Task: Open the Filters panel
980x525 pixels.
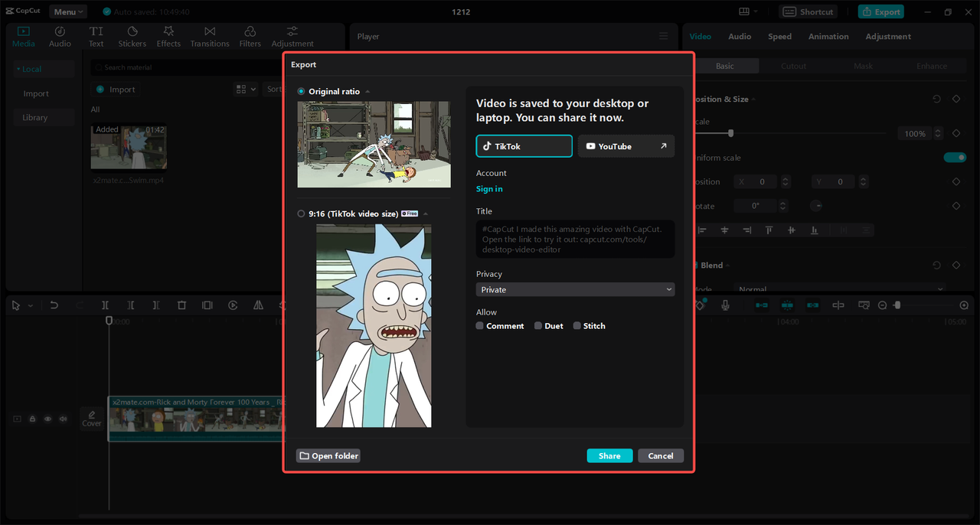Action: pos(250,36)
